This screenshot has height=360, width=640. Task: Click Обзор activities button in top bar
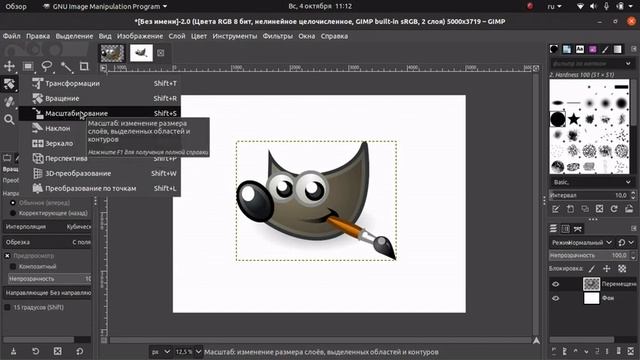coord(16,6)
